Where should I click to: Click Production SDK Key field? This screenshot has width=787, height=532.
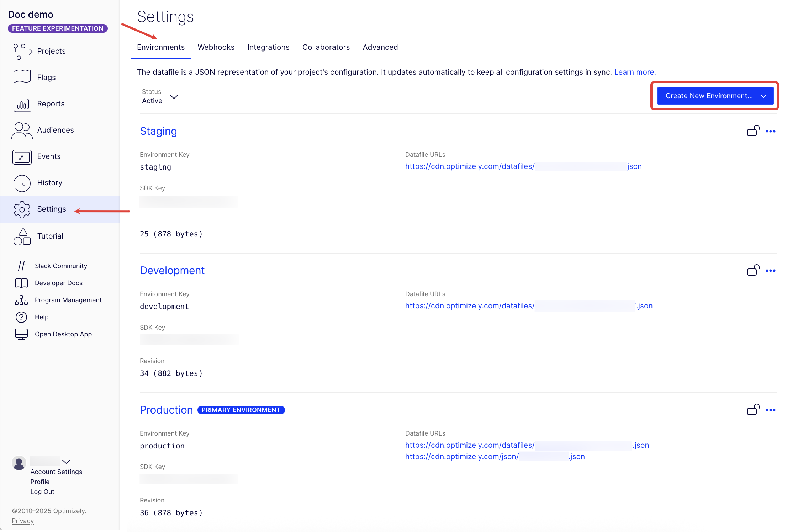tap(189, 479)
